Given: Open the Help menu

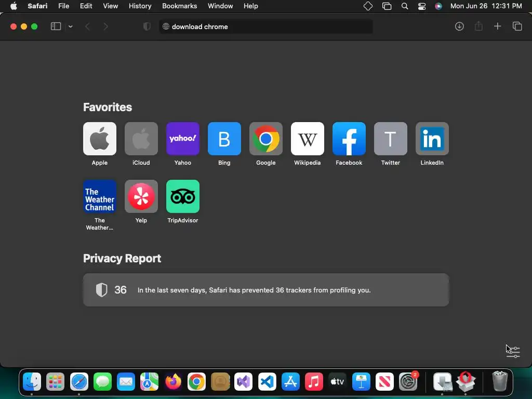Looking at the screenshot, I should pos(251,6).
